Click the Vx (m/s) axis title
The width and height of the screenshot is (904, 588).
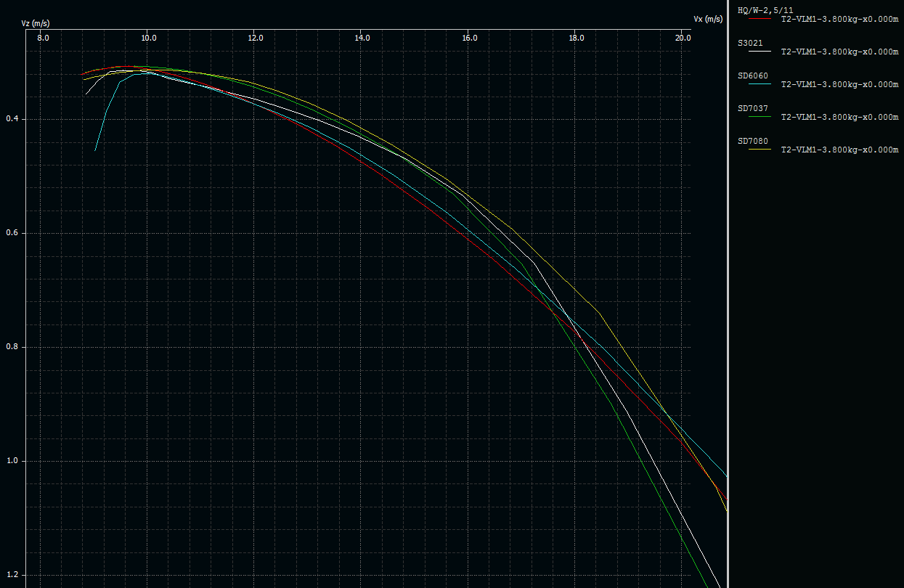(707, 19)
